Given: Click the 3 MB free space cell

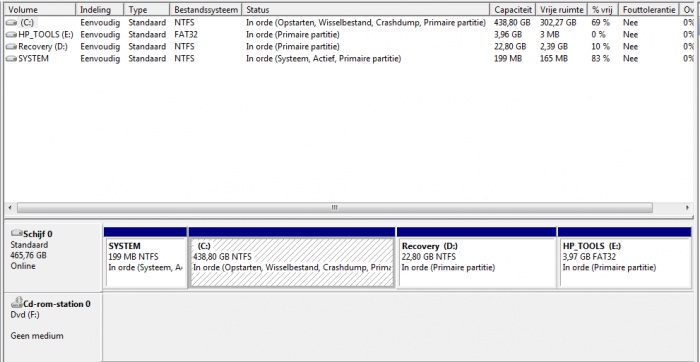Looking at the screenshot, I should [549, 34].
